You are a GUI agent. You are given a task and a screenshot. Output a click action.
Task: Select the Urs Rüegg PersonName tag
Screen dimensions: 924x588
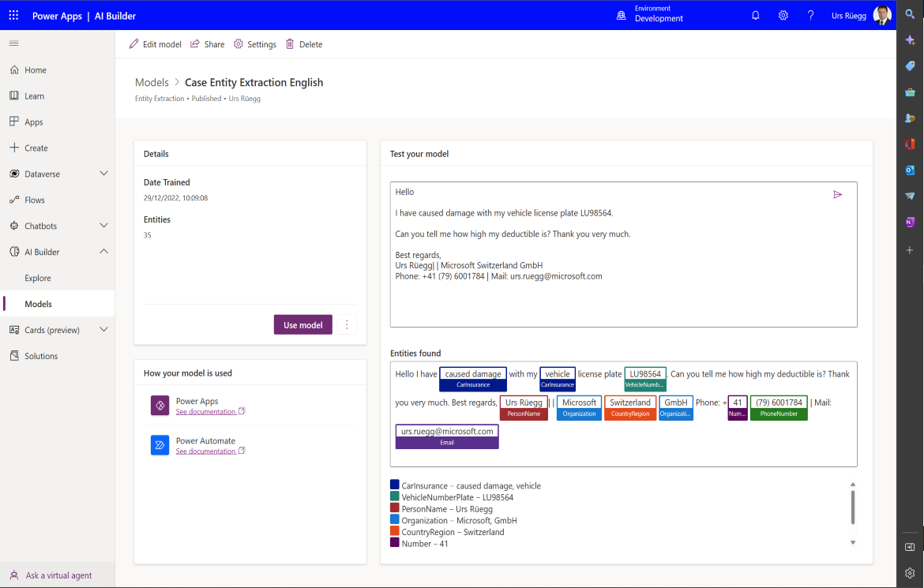[x=524, y=408]
